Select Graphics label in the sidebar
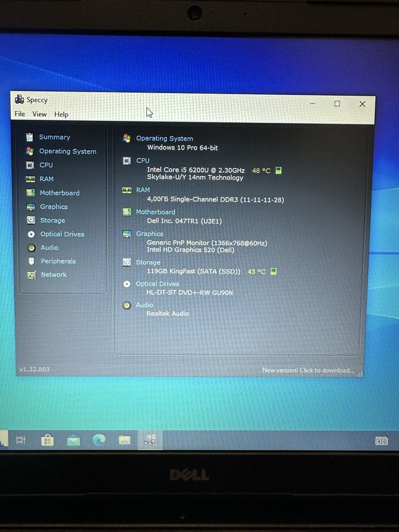The width and height of the screenshot is (399, 532). 54,206
